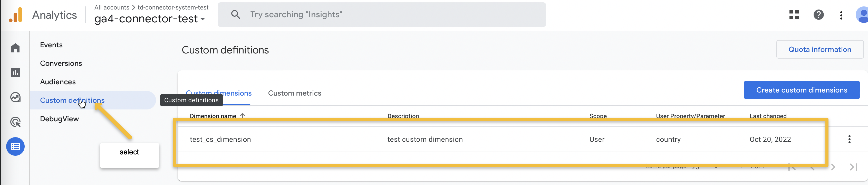
Task: Click the Quota information button
Action: click(x=819, y=50)
